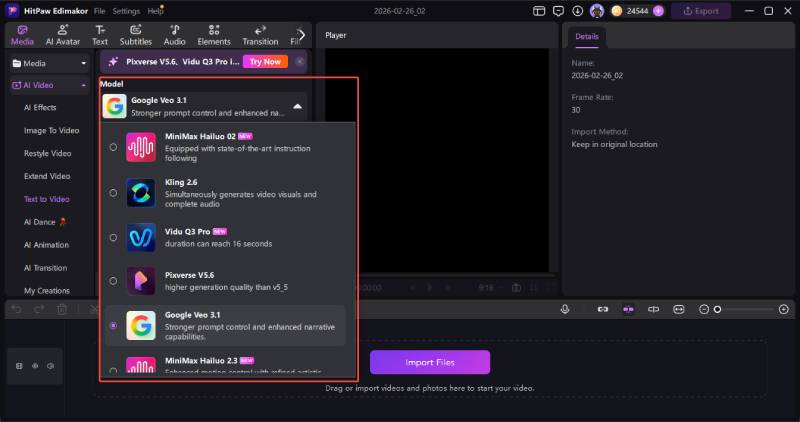Choose Vidu Q3 Pro model
Screen dimensions: 800x422
225,238
